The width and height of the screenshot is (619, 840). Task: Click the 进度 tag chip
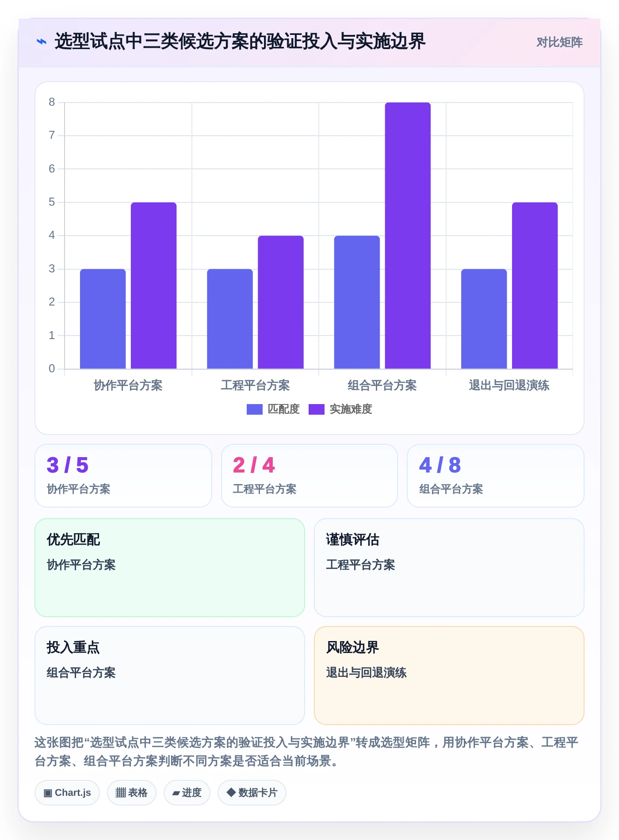187,793
